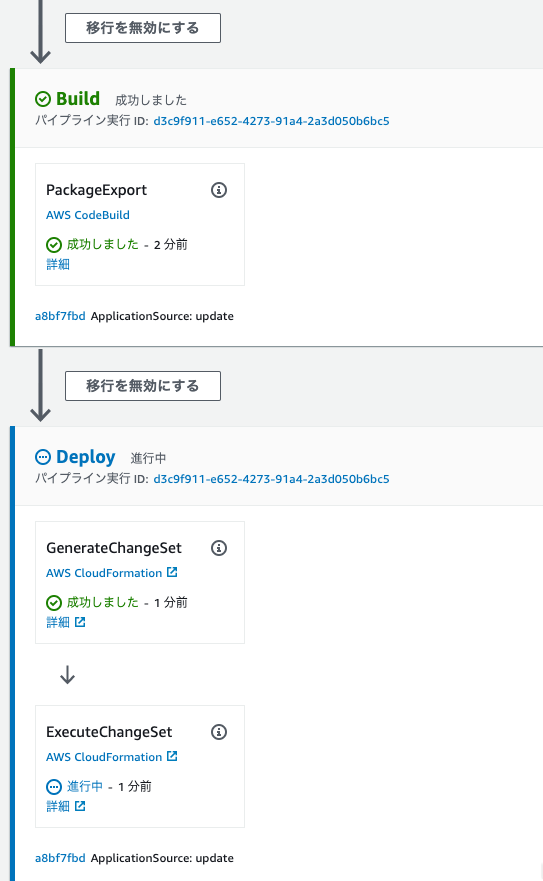Click the blue Deploy in-progress status icon
The height and width of the screenshot is (881, 543).
[x=43, y=457]
